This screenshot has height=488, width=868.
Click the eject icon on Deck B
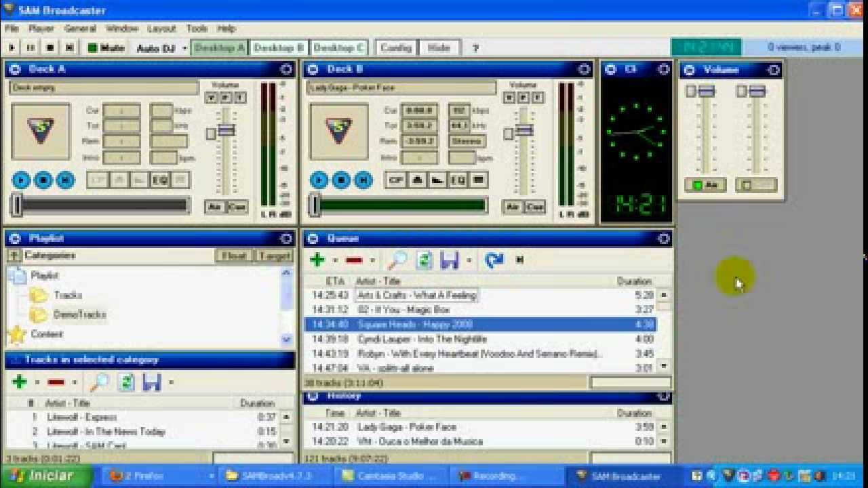point(416,180)
